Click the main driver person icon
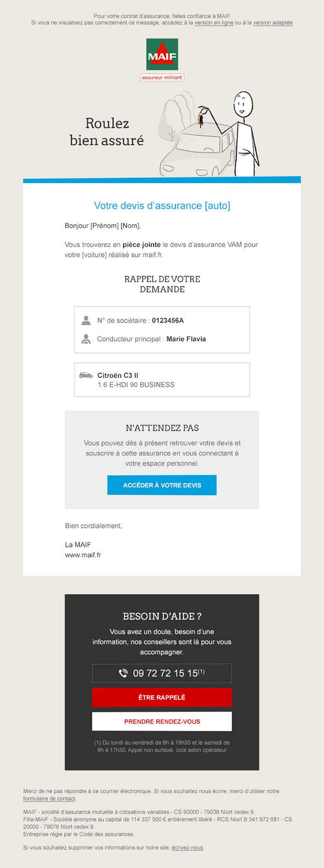 click(x=86, y=339)
